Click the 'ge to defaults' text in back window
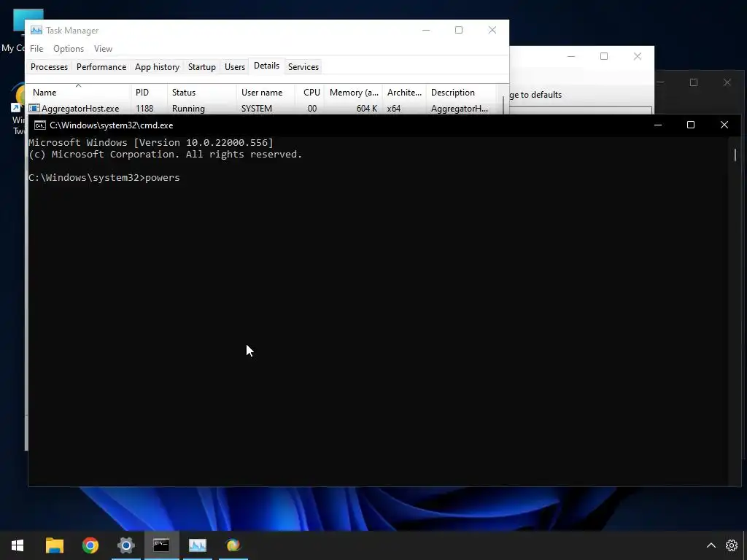The width and height of the screenshot is (747, 560). click(x=535, y=95)
